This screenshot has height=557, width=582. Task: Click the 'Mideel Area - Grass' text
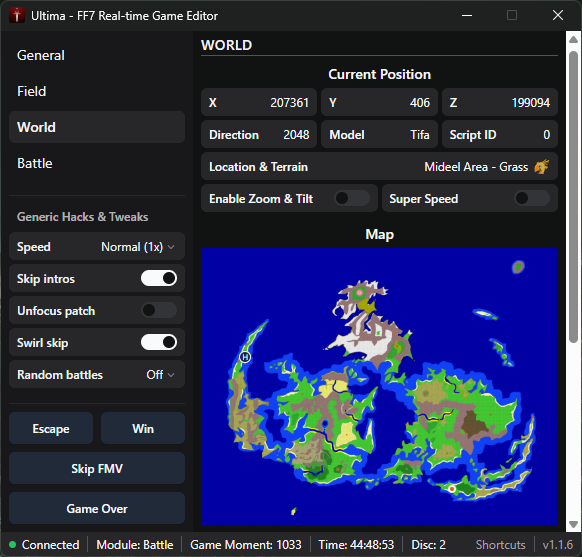point(476,167)
